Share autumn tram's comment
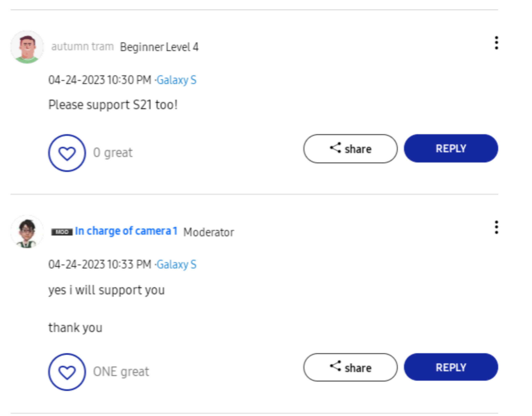Image resolution: width=532 pixels, height=416 pixels. click(x=350, y=149)
